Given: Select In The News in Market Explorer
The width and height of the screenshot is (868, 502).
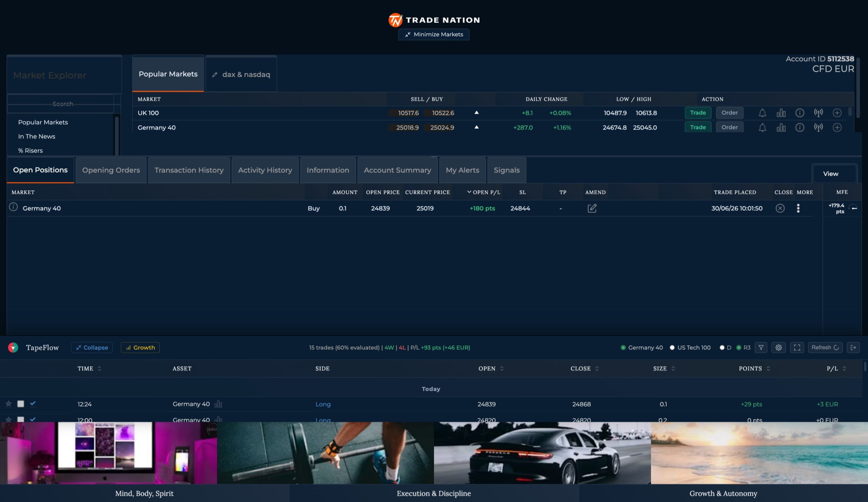Looking at the screenshot, I should pyautogui.click(x=37, y=136).
